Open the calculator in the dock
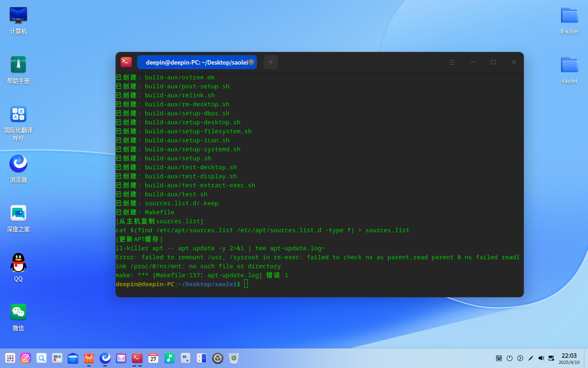This screenshot has width=588, height=368. coord(202,358)
